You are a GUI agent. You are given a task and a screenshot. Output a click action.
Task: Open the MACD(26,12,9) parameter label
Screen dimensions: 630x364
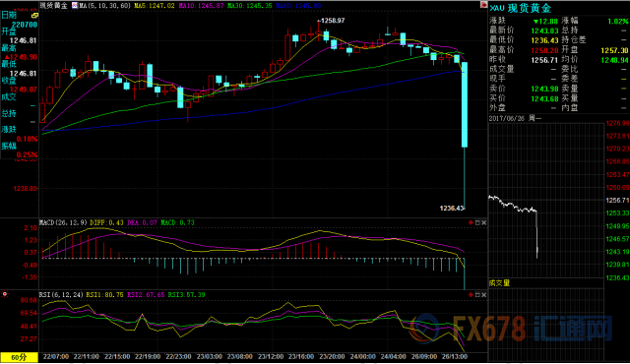63,222
